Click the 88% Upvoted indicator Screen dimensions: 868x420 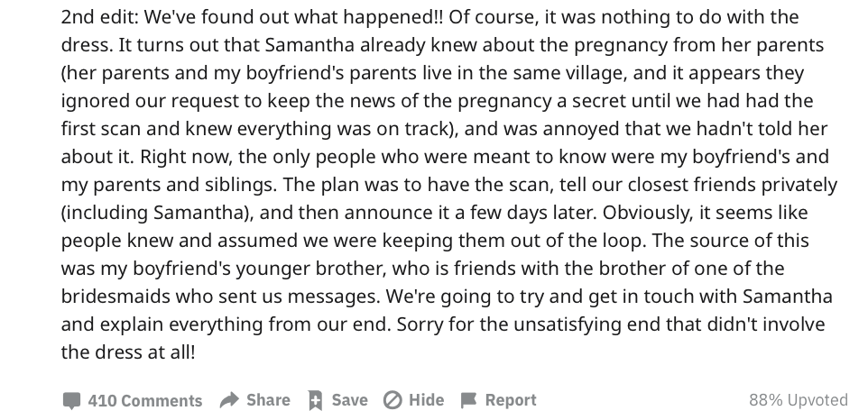pos(799,400)
